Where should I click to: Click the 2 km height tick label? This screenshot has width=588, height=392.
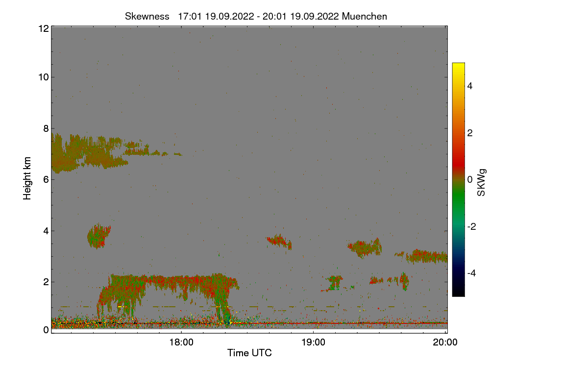tap(46, 282)
